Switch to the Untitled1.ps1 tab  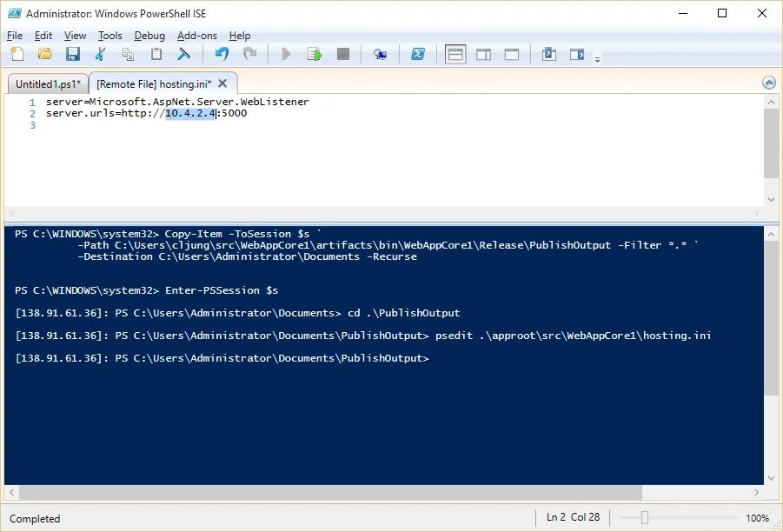pos(48,84)
